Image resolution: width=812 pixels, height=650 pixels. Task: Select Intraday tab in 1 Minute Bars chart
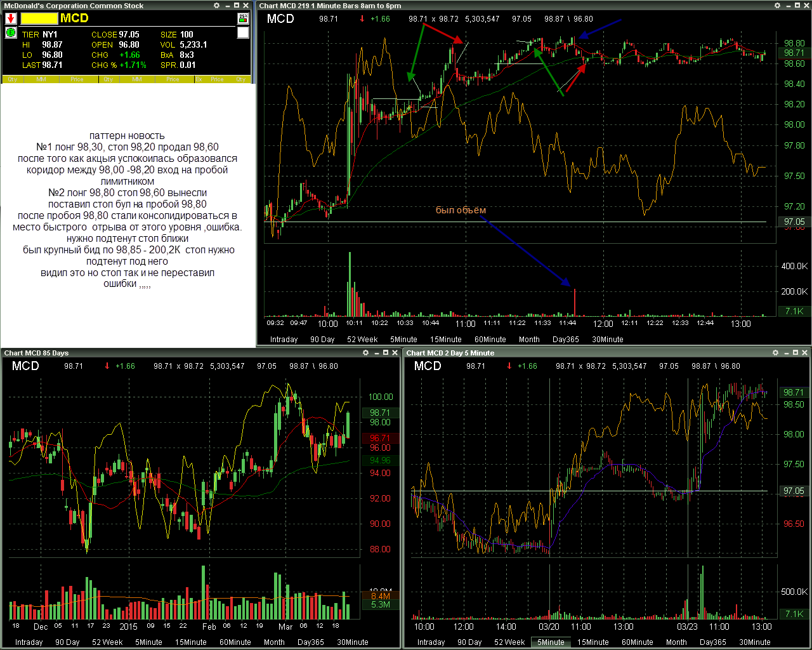pyautogui.click(x=284, y=340)
